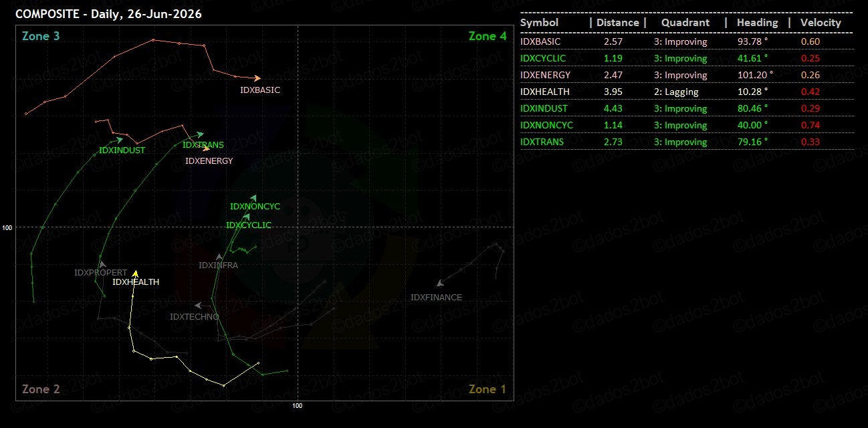Click the IDXCYCLIC label on the chart
This screenshot has height=428, width=868.
(249, 225)
